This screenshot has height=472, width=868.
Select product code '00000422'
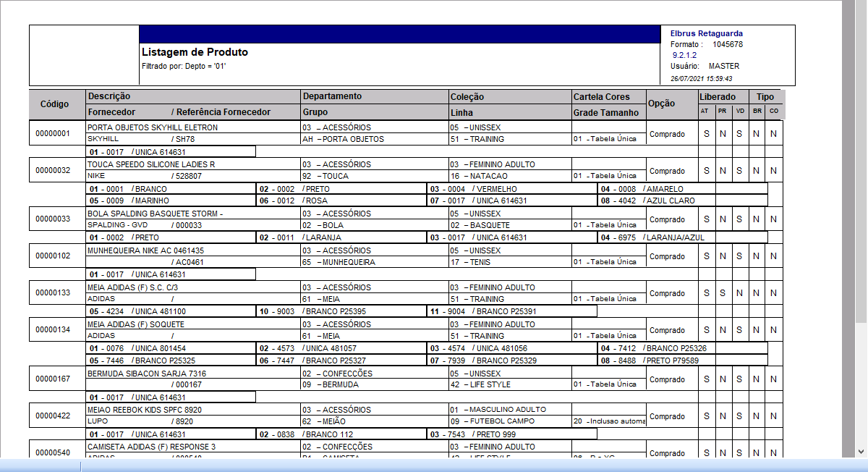[x=53, y=416]
